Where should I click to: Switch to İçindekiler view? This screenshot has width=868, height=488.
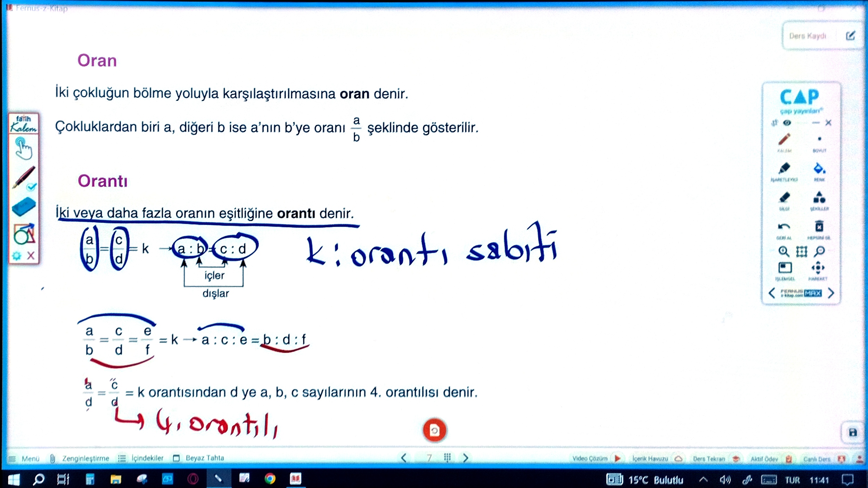point(147,458)
